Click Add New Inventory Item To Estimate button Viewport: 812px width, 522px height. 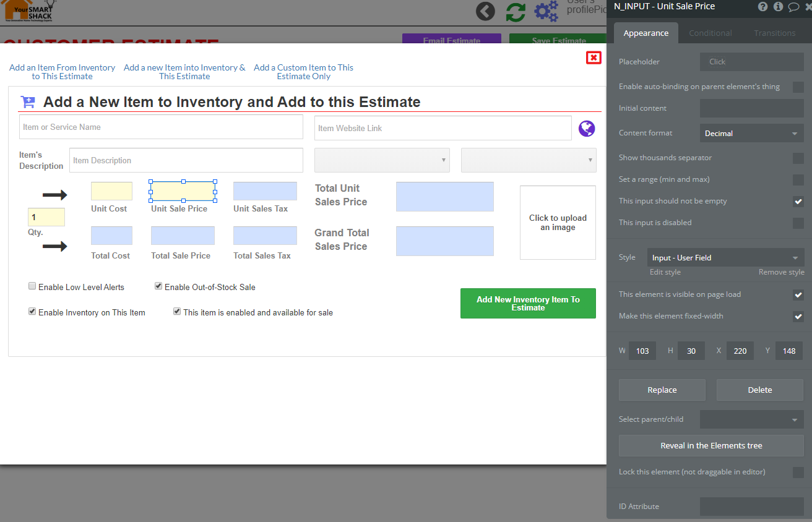pyautogui.click(x=528, y=303)
